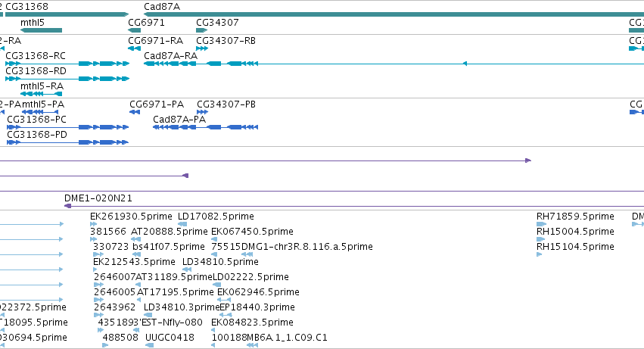Screen dimensions: 644x349
Task: Click the CG6971-PA protein label
Action: point(157,104)
